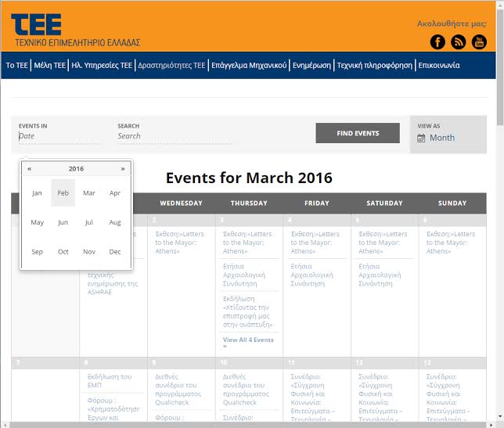Open the YouTube channel icon
504x428 pixels.
pos(479,42)
